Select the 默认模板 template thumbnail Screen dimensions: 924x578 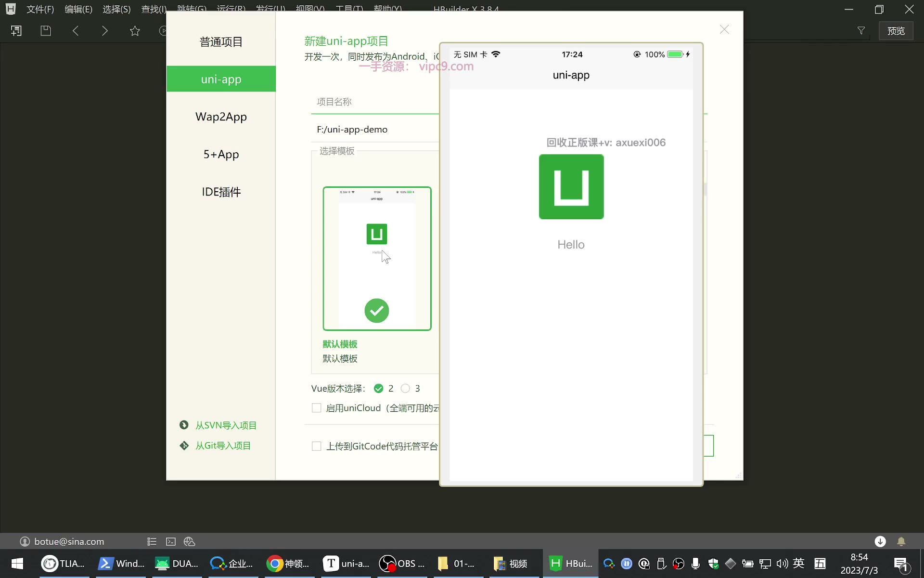377,259
